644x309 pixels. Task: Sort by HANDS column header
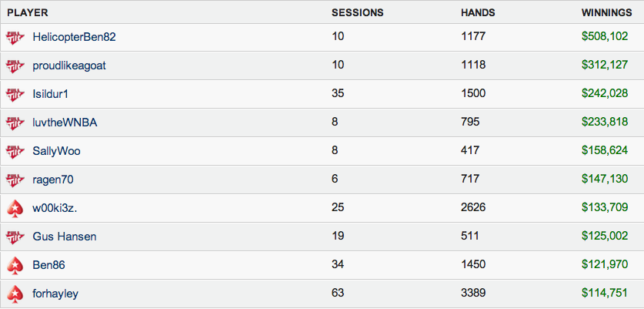tap(478, 13)
